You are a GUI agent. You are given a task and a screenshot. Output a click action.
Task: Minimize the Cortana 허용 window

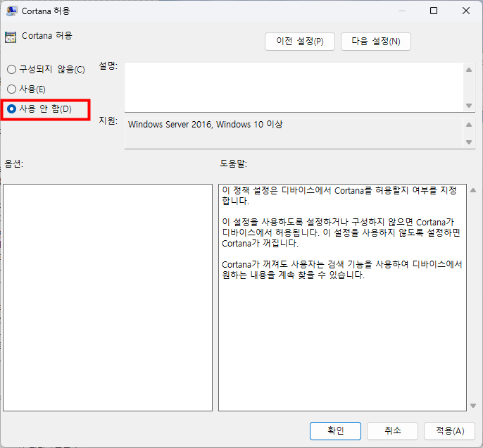click(x=401, y=11)
